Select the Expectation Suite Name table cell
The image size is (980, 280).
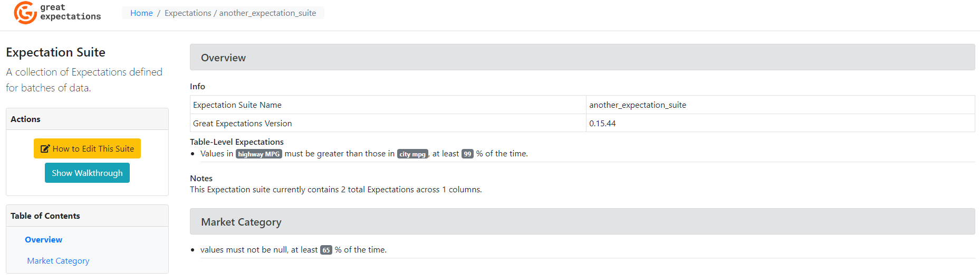tap(388, 105)
